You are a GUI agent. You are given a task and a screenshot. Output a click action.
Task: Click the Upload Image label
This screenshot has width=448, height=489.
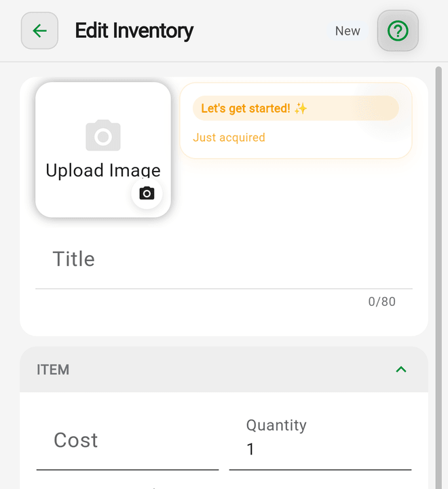(103, 170)
